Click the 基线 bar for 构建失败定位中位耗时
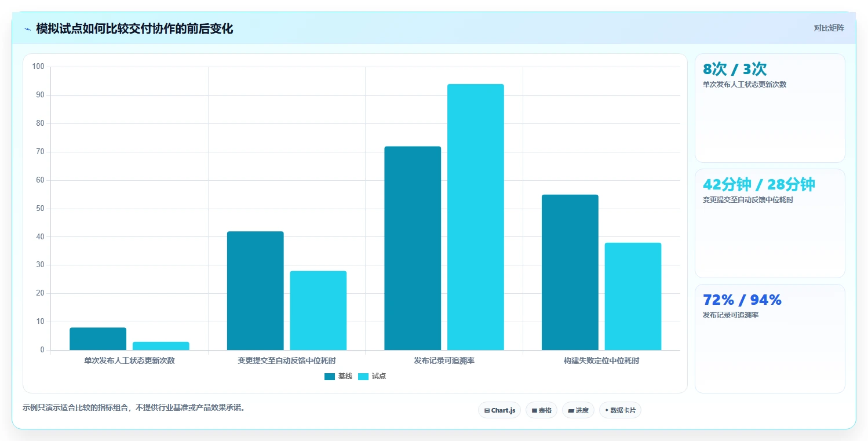 coord(570,272)
